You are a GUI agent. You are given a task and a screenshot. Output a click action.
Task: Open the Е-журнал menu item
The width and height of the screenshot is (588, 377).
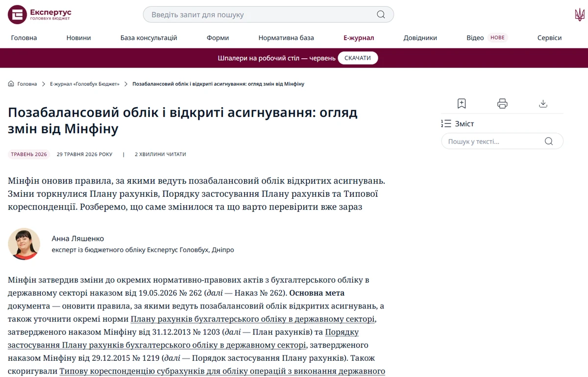point(359,38)
